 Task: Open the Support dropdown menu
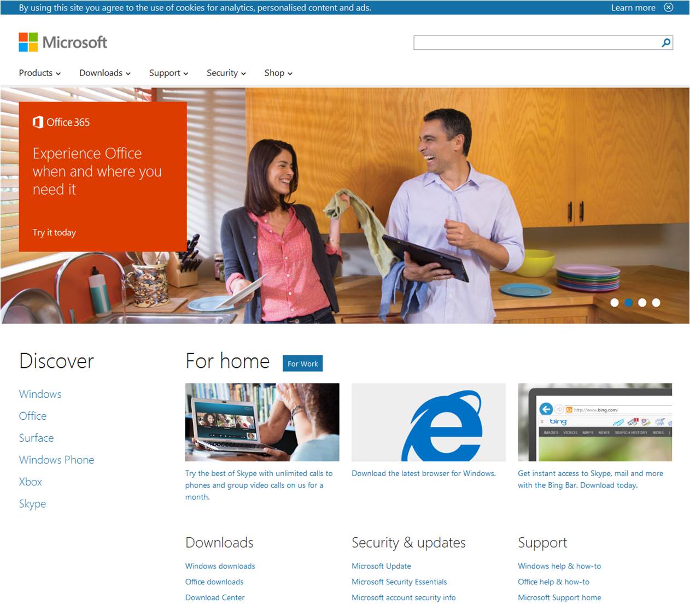169,73
